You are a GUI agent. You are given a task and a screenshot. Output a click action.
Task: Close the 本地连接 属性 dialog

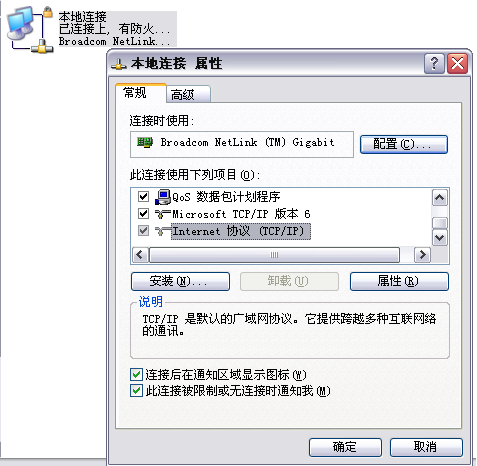[x=457, y=63]
